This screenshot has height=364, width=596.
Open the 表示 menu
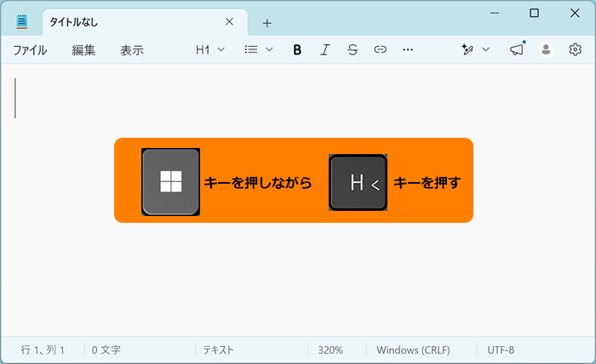[132, 49]
